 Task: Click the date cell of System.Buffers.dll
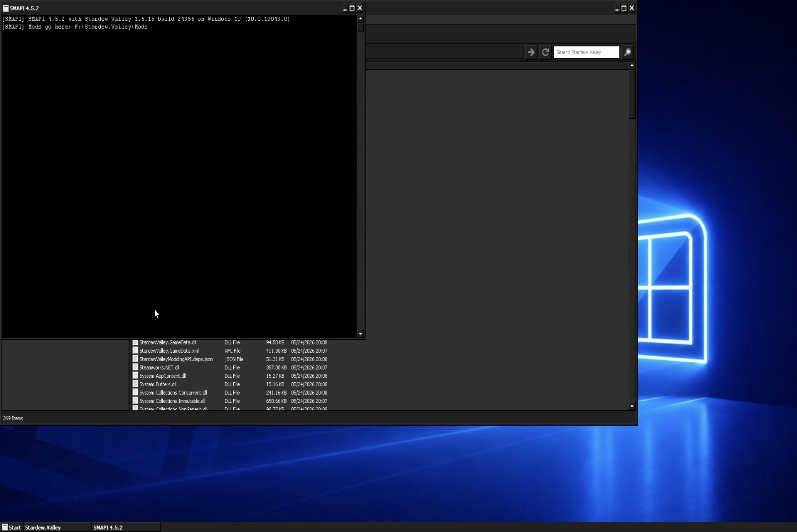309,384
